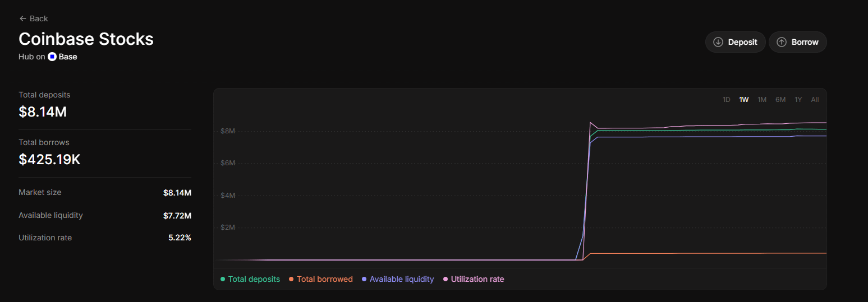Click the Market size label

(x=40, y=192)
